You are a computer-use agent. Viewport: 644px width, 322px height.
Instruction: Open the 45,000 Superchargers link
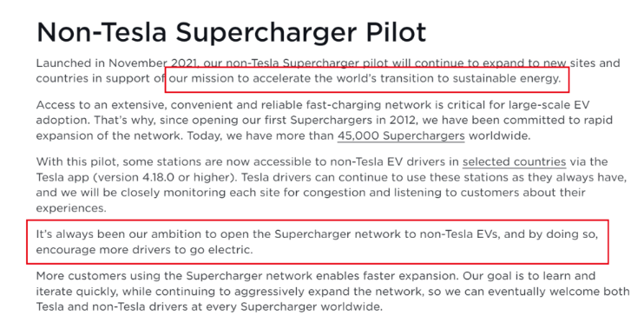401,136
